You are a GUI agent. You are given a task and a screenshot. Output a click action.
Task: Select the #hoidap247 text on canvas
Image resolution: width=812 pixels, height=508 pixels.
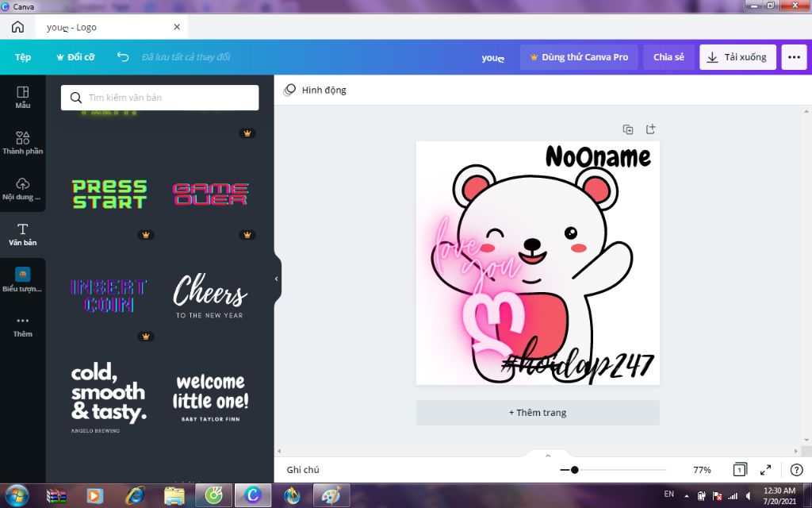coord(578,361)
